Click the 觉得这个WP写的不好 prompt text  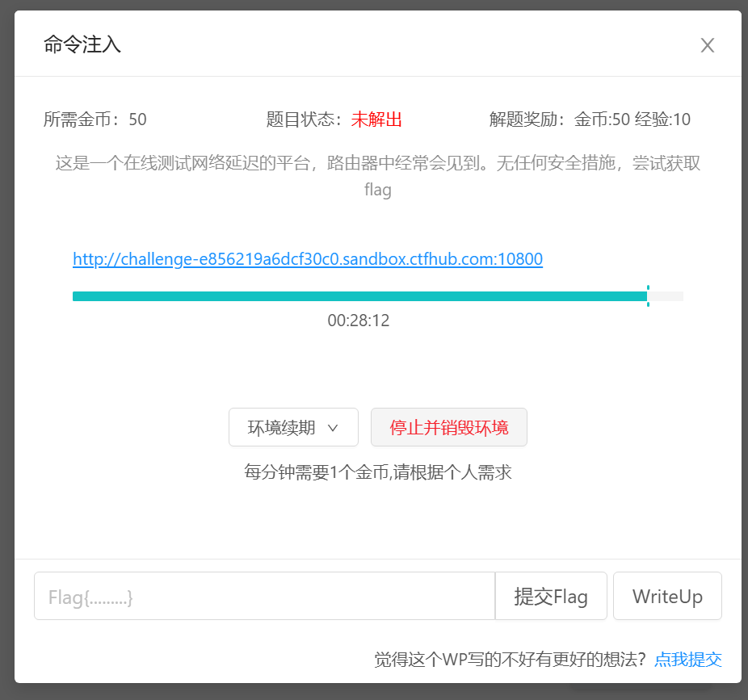point(510,660)
